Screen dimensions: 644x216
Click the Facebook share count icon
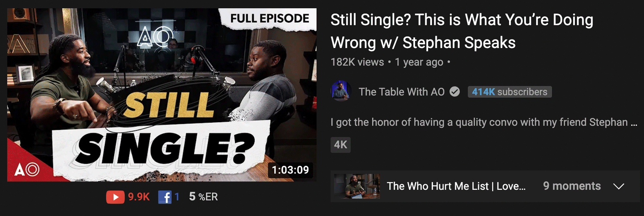point(164,197)
